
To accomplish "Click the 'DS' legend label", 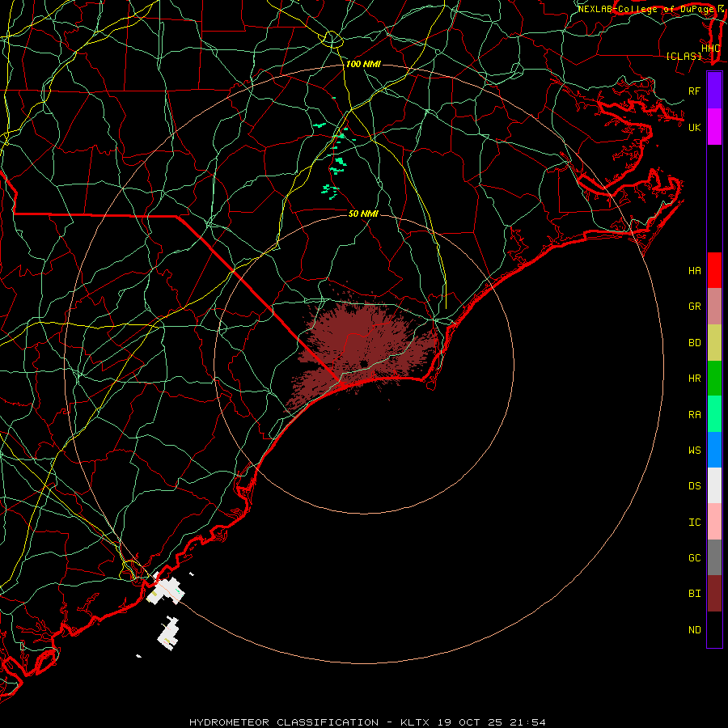I will [694, 486].
